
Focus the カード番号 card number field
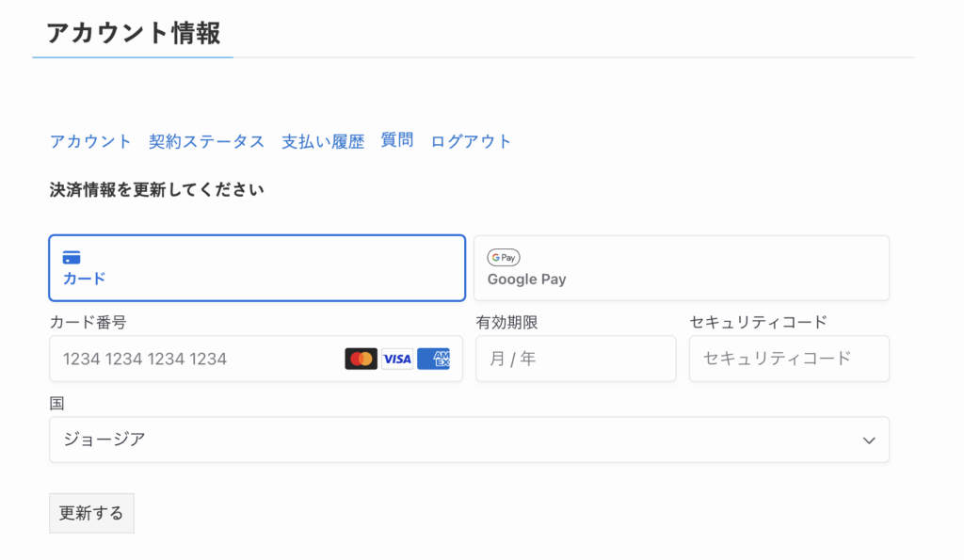(x=256, y=359)
